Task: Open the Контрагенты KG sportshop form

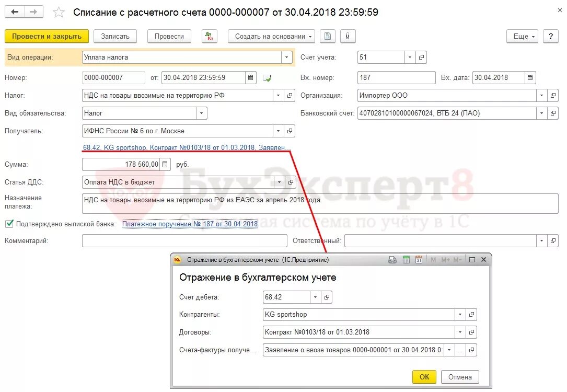Action: (x=471, y=314)
